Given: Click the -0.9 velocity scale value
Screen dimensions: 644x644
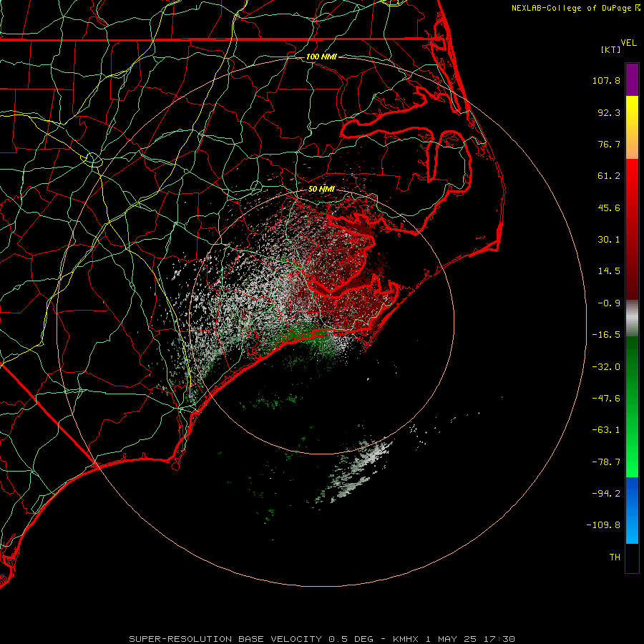Looking at the screenshot, I should [609, 303].
